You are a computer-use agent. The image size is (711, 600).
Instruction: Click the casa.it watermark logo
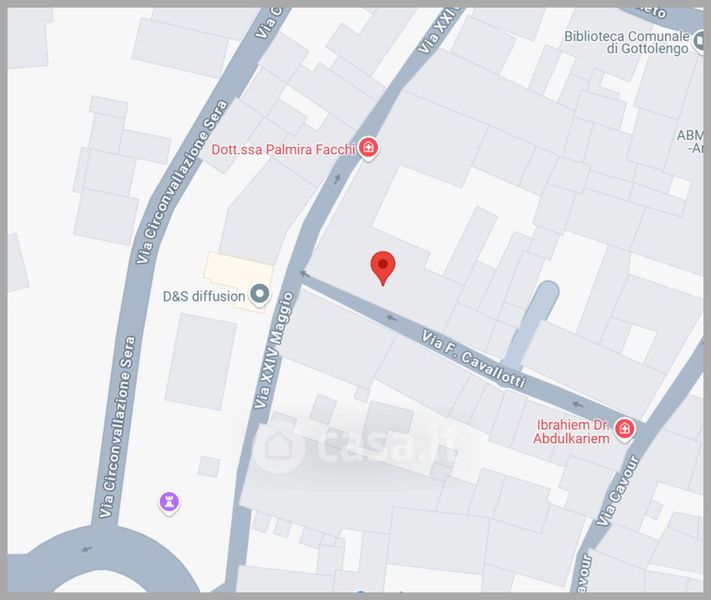click(356, 446)
